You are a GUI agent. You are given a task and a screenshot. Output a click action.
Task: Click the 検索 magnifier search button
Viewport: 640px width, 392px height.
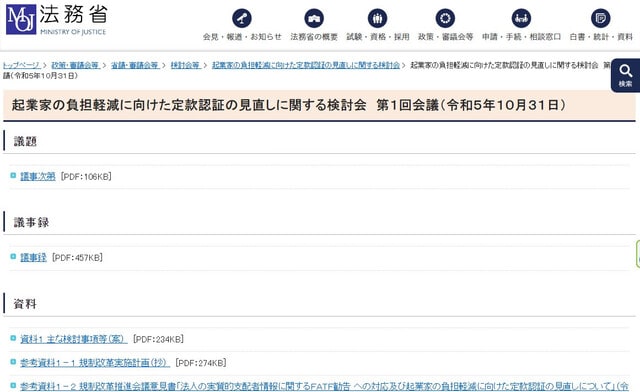625,75
